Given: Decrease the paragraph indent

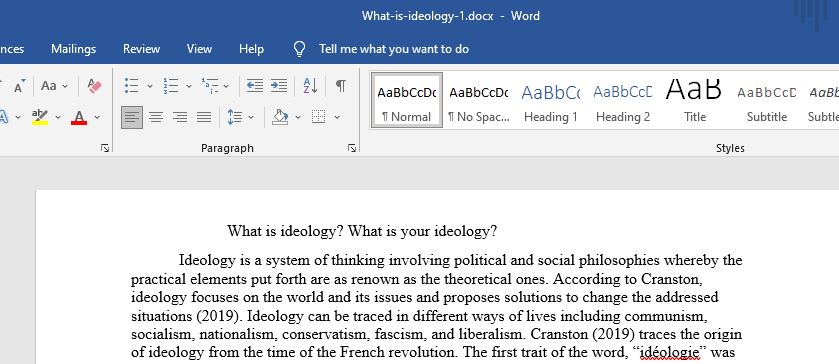Looking at the screenshot, I should (x=255, y=86).
